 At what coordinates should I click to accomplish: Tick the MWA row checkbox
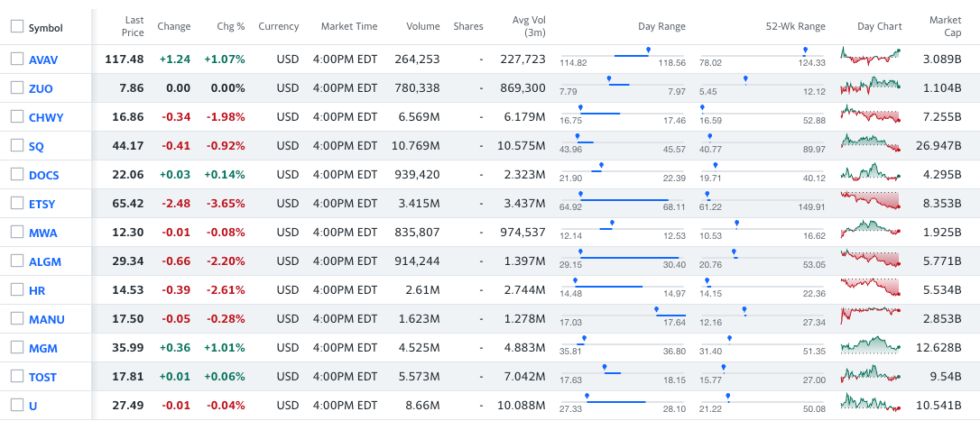click(x=17, y=233)
